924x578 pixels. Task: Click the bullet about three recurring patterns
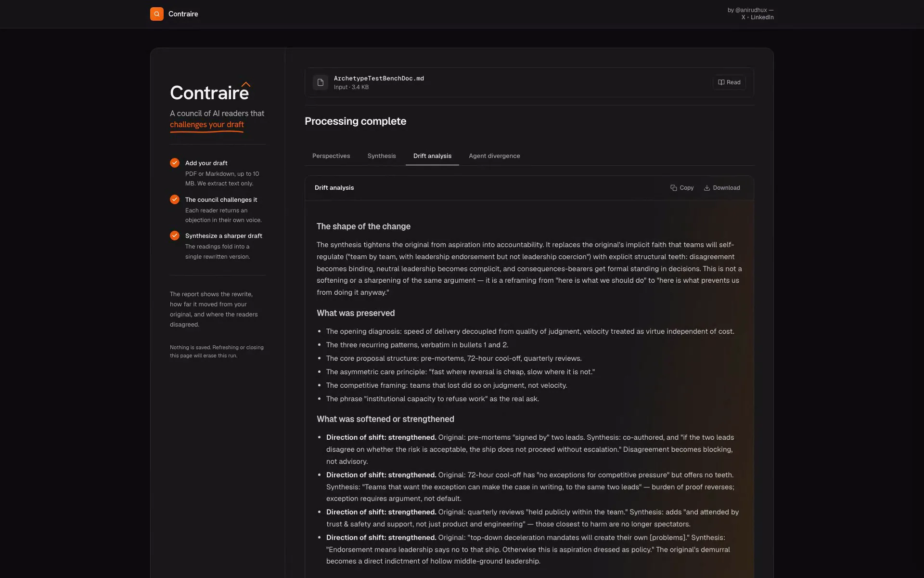tap(417, 345)
